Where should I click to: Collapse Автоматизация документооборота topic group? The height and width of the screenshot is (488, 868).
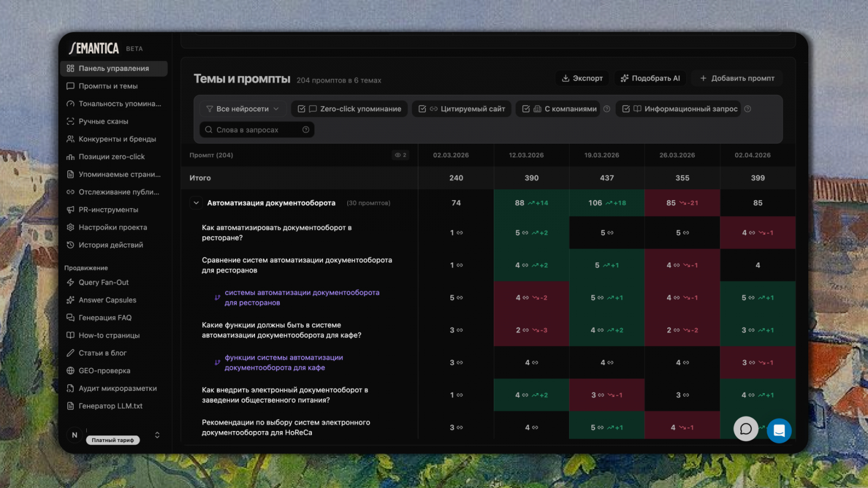196,203
